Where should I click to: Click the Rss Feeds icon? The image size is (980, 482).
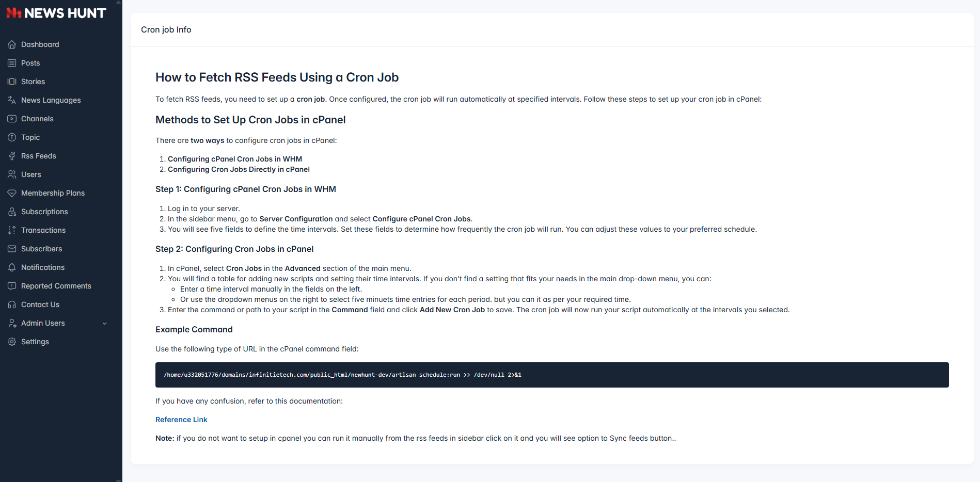12,156
